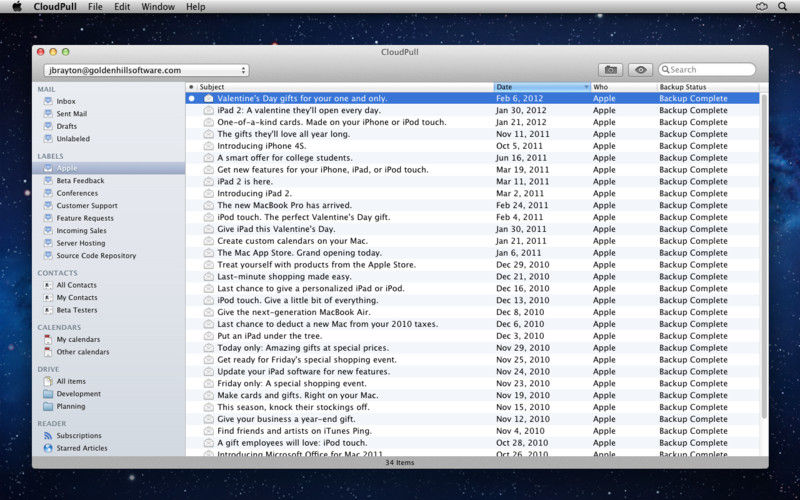Open the jbrayton@goldenhillsoftware.com account dropdown
Image resolution: width=800 pixels, height=500 pixels.
tap(146, 70)
